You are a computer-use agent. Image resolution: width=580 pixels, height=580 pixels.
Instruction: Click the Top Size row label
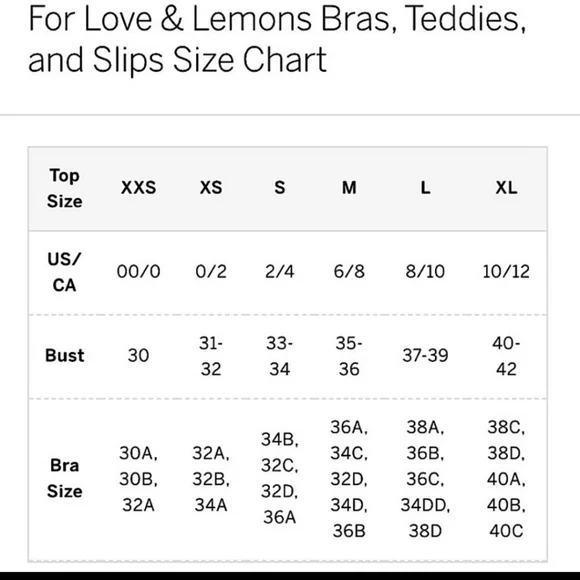point(64,188)
